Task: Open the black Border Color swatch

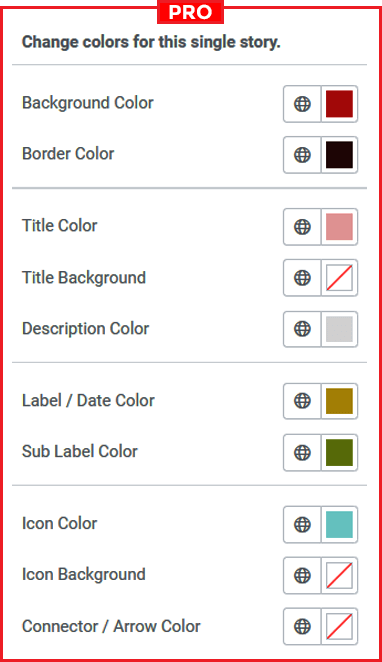Action: click(x=339, y=155)
